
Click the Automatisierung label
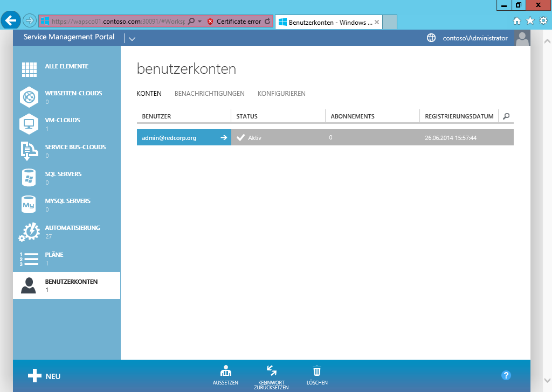pyautogui.click(x=73, y=228)
